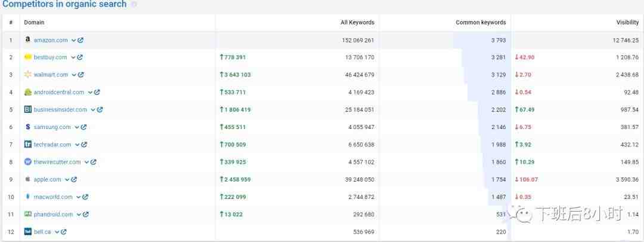Open walmart.com external link icon
This screenshot has height=242, width=644.
81,75
